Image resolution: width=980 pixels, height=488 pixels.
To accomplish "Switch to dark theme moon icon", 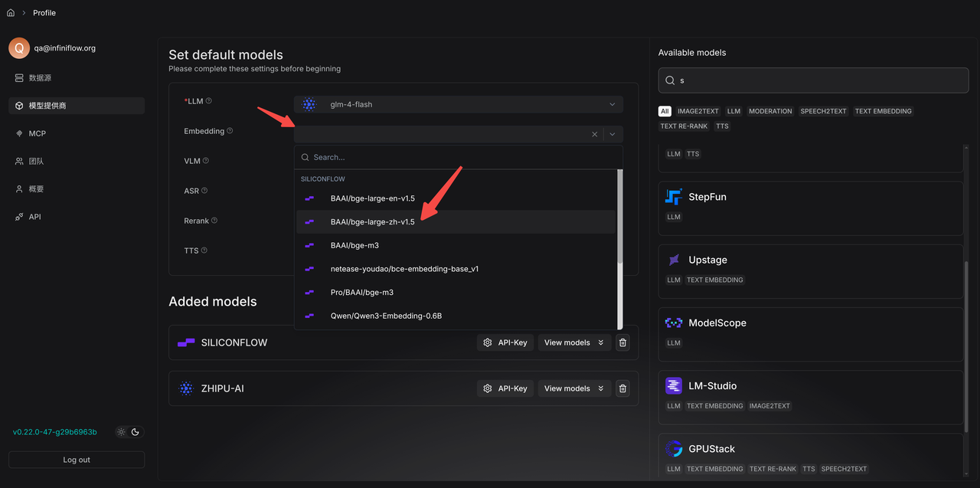I will click(x=136, y=432).
